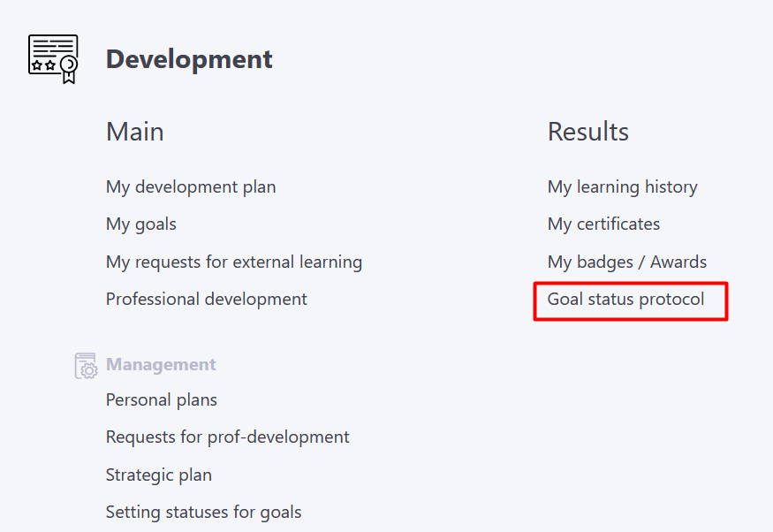Viewport: 773px width, 532px height.
Task: Open the Professional development page
Action: (206, 299)
